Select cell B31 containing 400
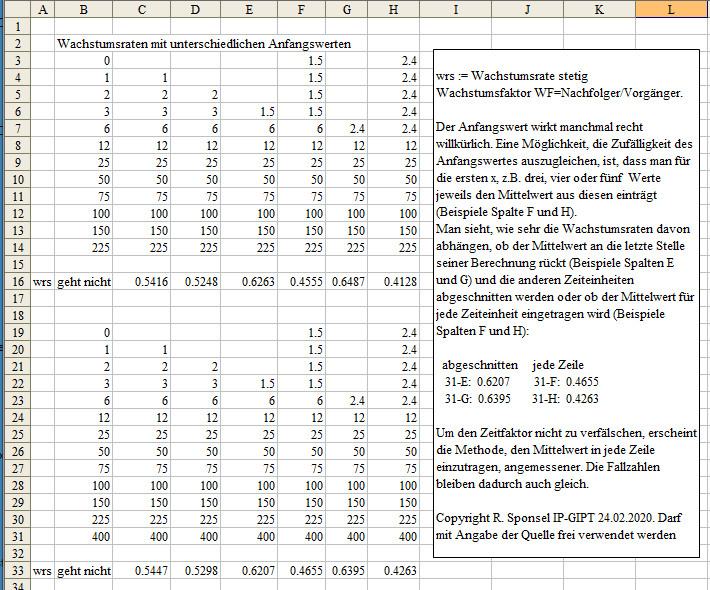Viewport: 710px width, 590px height. coord(84,537)
